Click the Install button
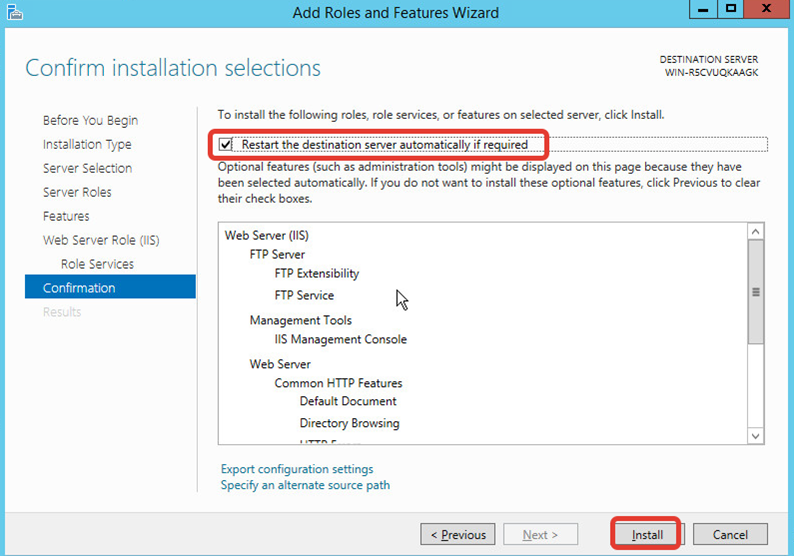 point(647,535)
